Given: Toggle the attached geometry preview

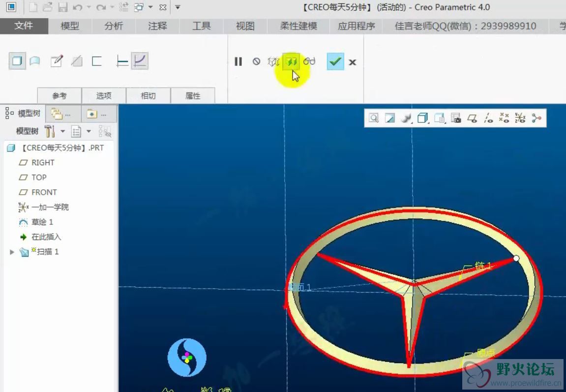Looking at the screenshot, I should (x=291, y=61).
